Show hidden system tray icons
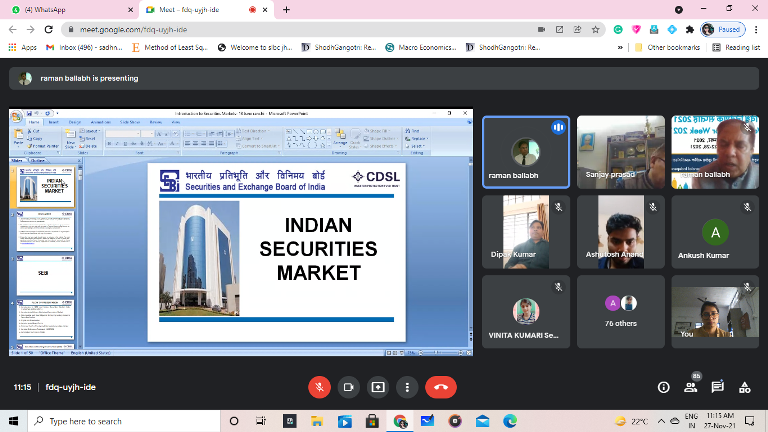768x432 pixels. (661, 421)
